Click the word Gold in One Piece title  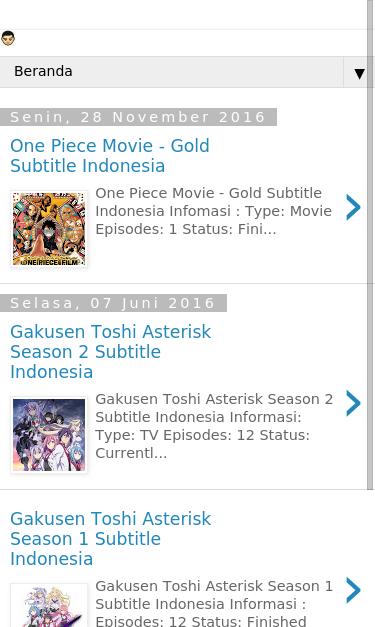point(190,146)
